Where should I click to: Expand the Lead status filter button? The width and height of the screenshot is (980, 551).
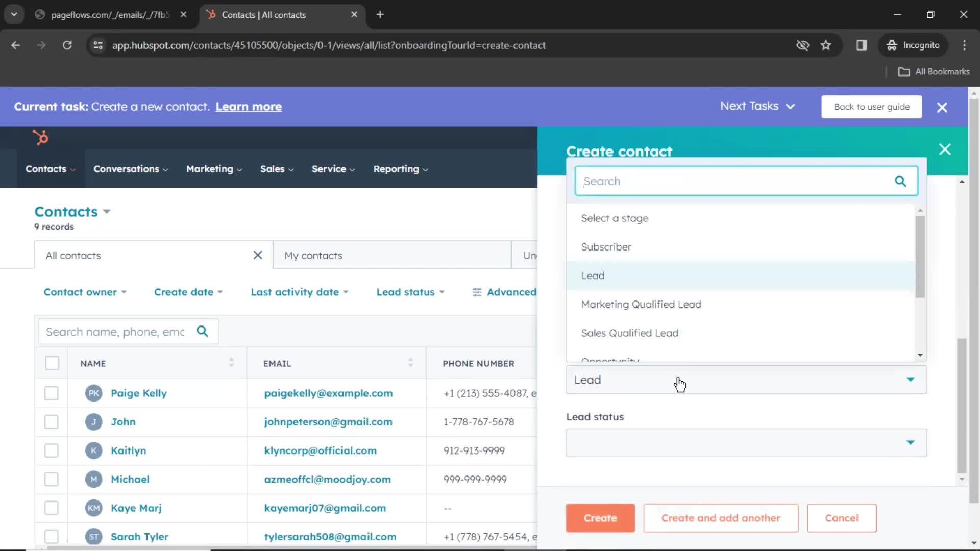[410, 292]
